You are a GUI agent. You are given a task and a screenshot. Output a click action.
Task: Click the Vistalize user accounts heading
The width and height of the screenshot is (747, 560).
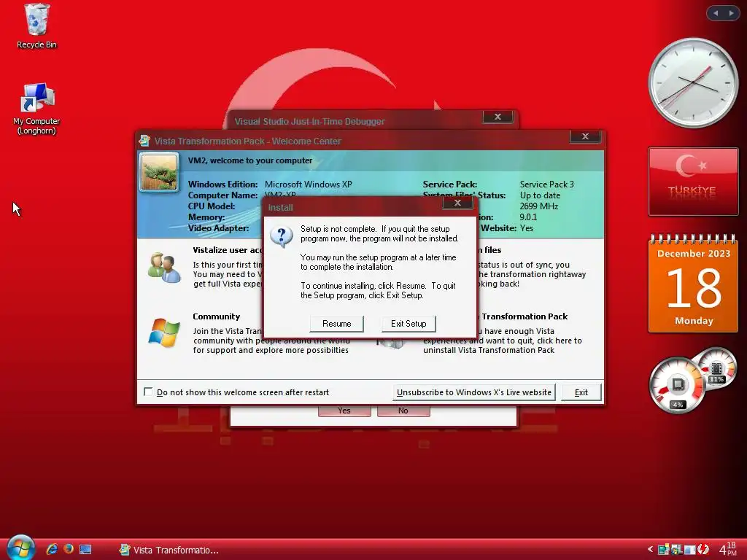pos(228,250)
